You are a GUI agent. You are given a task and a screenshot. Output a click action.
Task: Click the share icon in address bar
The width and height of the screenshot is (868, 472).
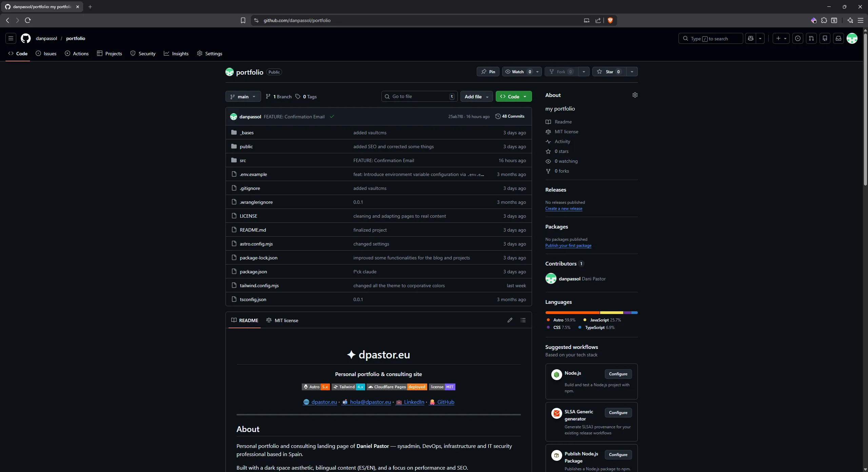point(598,20)
